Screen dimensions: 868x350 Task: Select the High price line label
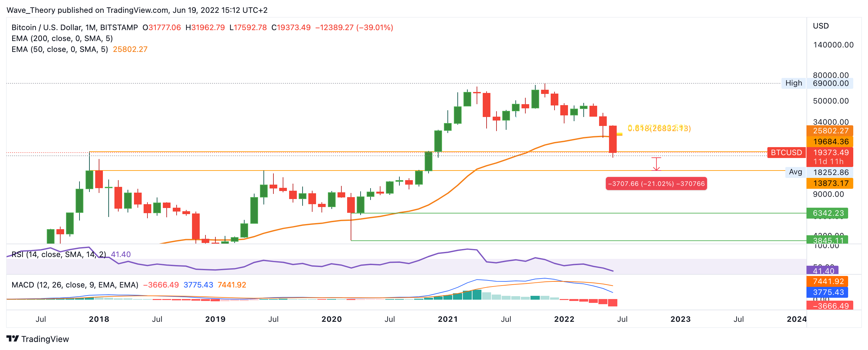[793, 83]
